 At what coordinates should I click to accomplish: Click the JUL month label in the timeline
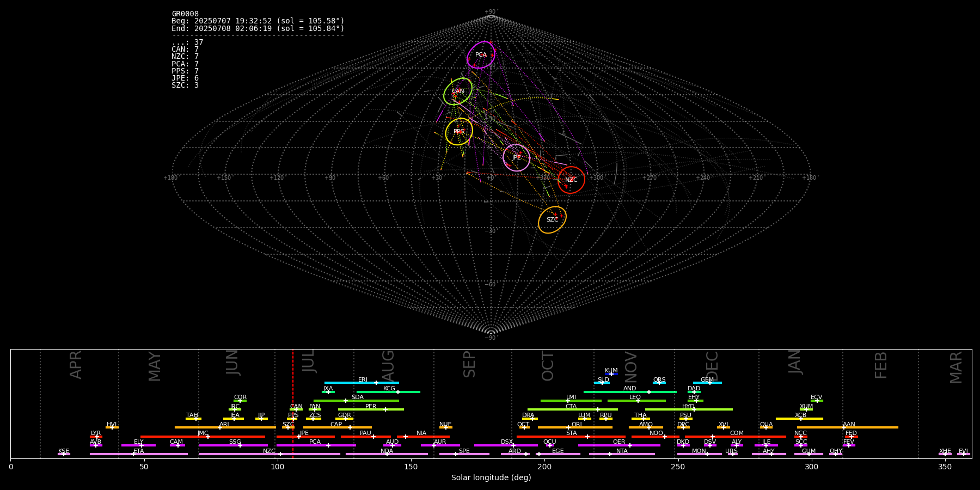308,361
